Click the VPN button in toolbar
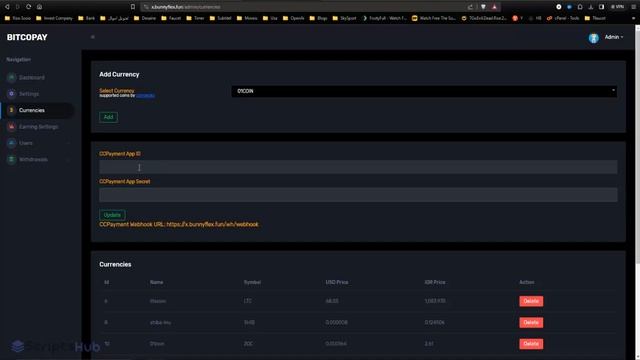This screenshot has height=360, width=640. 617,7
